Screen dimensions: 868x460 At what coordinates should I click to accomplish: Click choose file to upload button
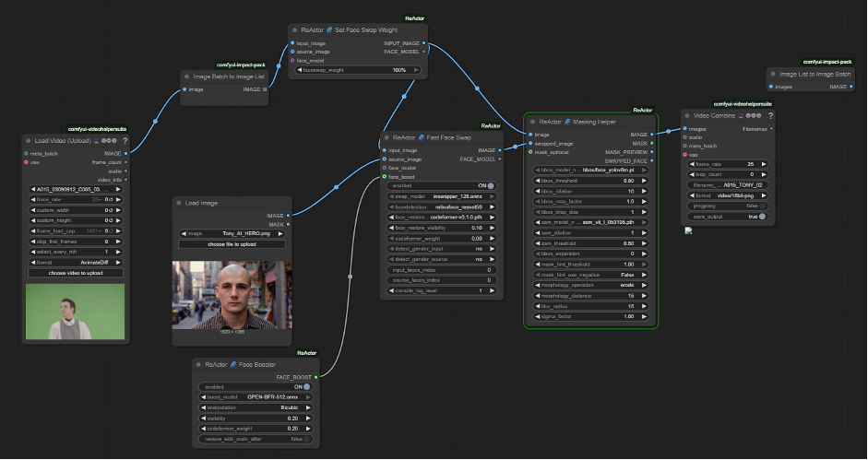point(232,244)
